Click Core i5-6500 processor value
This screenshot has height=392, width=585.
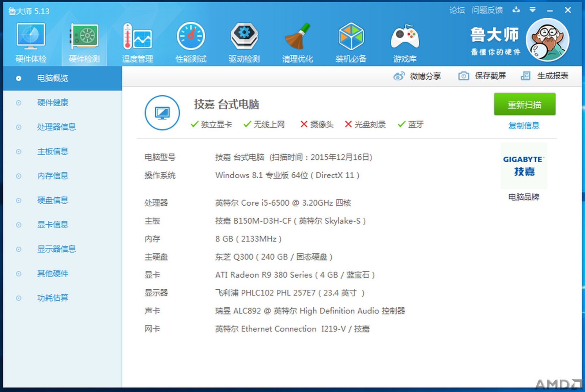283,203
